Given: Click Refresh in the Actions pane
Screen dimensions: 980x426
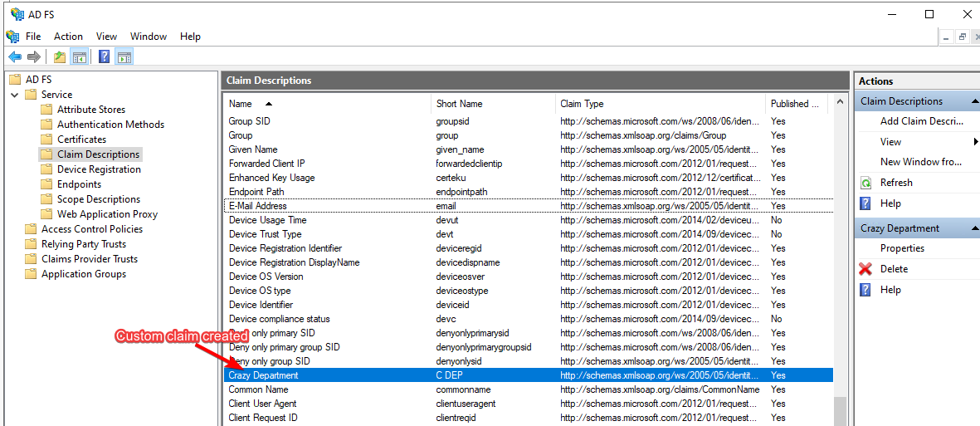Looking at the screenshot, I should (896, 183).
